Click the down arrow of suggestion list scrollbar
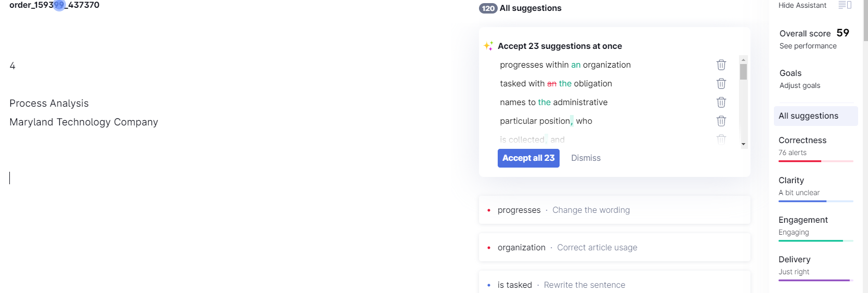This screenshot has width=868, height=293. point(743,144)
